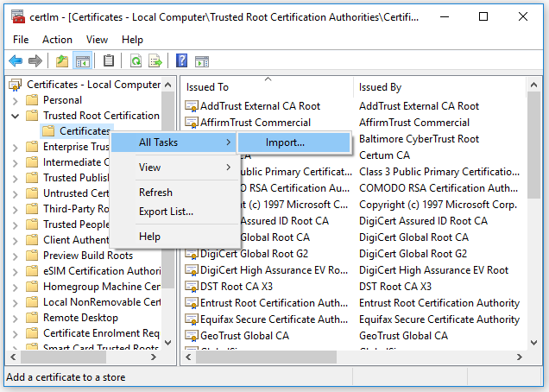Image resolution: width=549 pixels, height=392 pixels.
Task: Click Refresh in the context menu
Action: [x=155, y=193]
